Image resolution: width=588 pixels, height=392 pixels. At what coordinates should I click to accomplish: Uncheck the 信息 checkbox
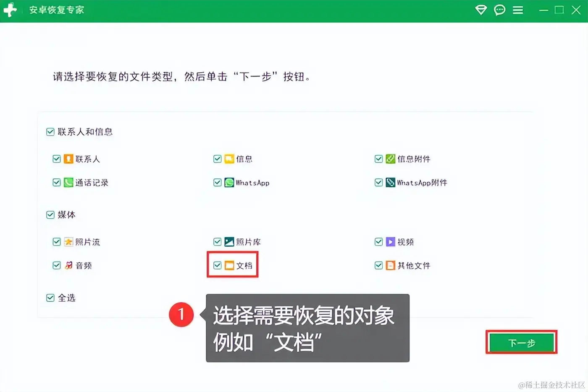coord(218,159)
